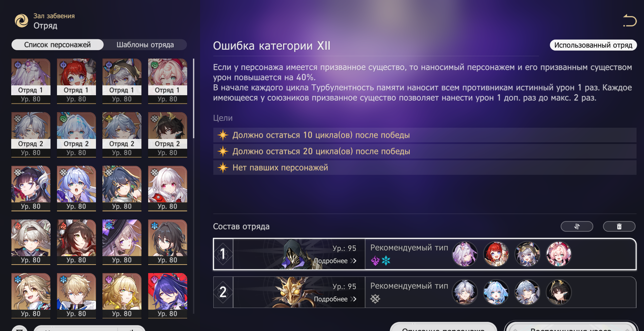Pick the purple-haired character on red background
This screenshot has height=331, width=644.
click(168, 296)
